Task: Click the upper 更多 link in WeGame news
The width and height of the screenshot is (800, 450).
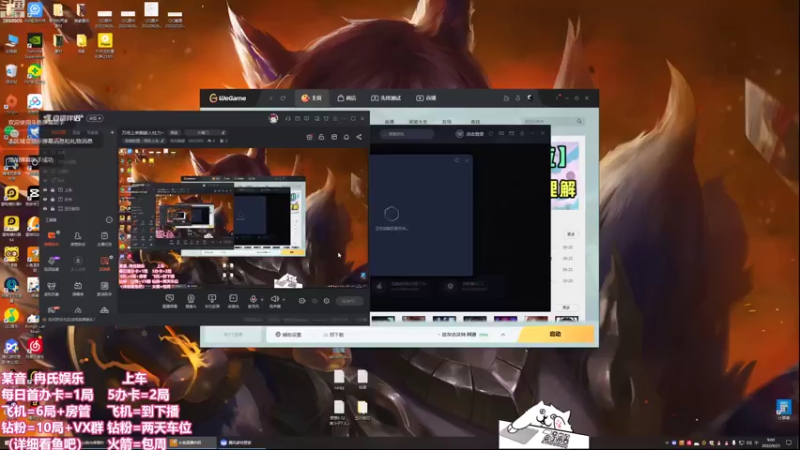Action: [571, 234]
